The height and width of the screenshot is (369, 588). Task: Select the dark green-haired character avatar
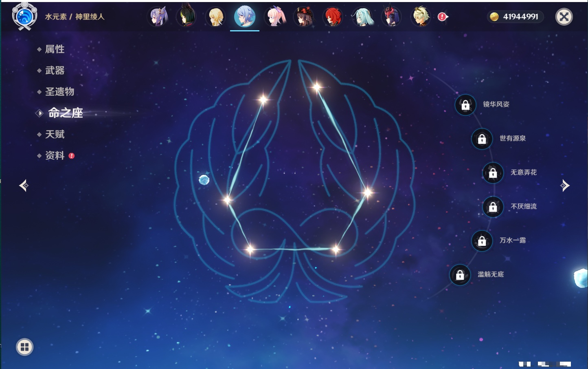pos(186,17)
